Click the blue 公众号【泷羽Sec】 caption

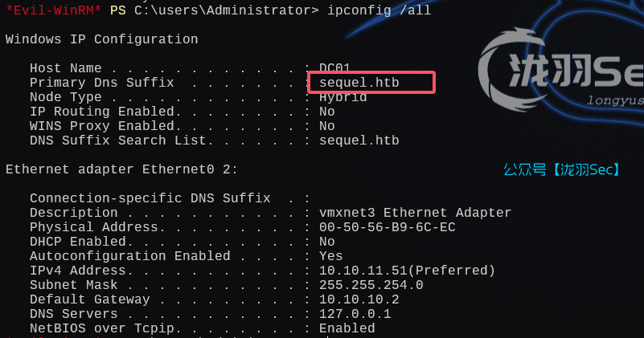pyautogui.click(x=560, y=169)
